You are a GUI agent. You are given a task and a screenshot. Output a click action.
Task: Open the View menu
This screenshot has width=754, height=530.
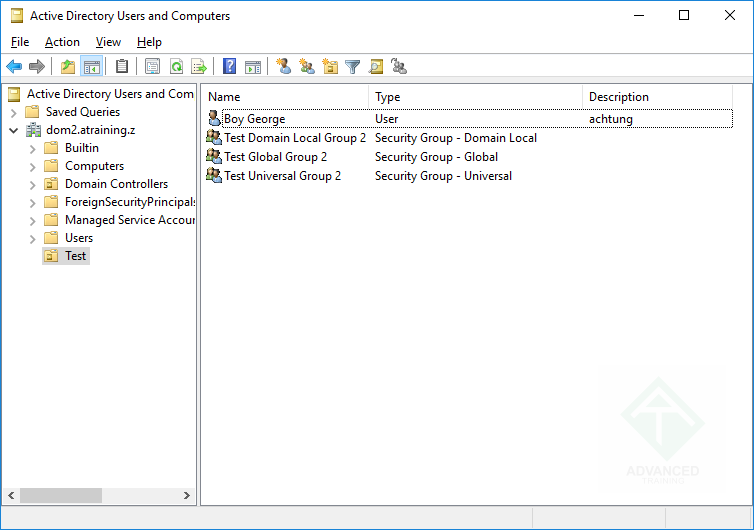click(108, 42)
